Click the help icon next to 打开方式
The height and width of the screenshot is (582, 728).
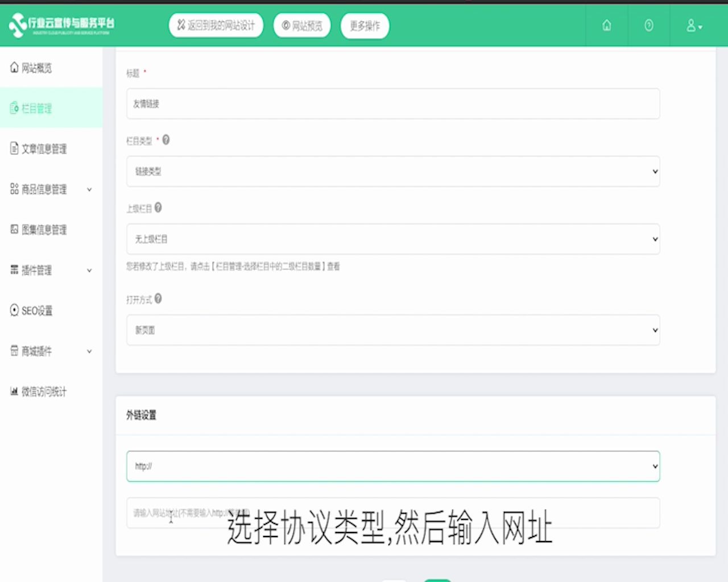(x=158, y=298)
